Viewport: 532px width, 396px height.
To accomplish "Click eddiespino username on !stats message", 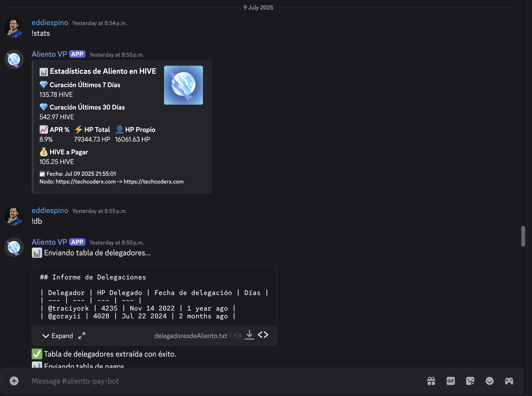I will (x=50, y=23).
